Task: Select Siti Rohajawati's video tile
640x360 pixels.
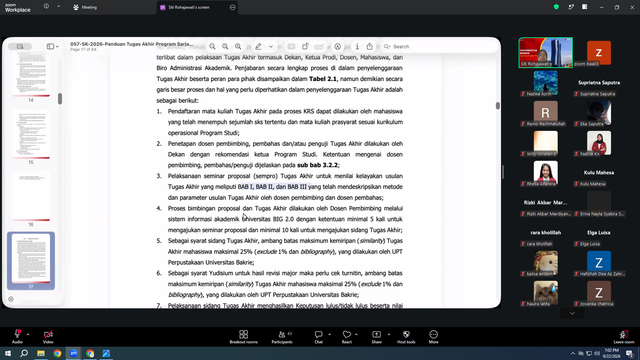Action: coord(545,52)
